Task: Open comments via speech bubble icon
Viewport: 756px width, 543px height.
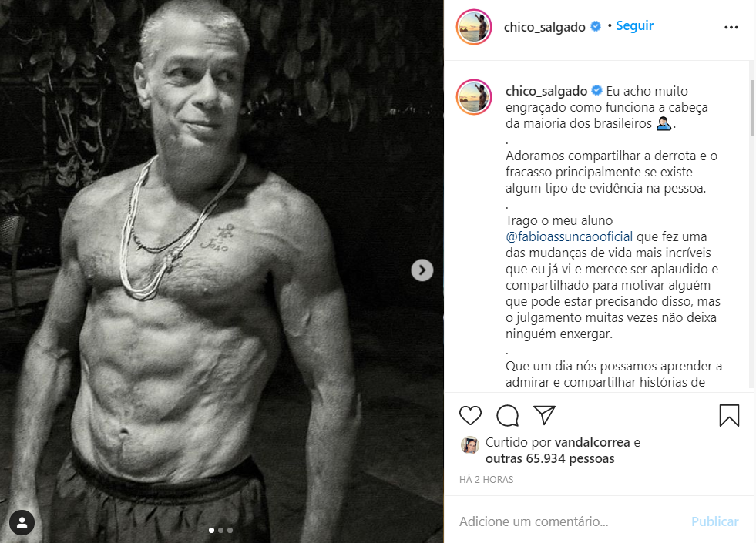Action: click(x=507, y=415)
